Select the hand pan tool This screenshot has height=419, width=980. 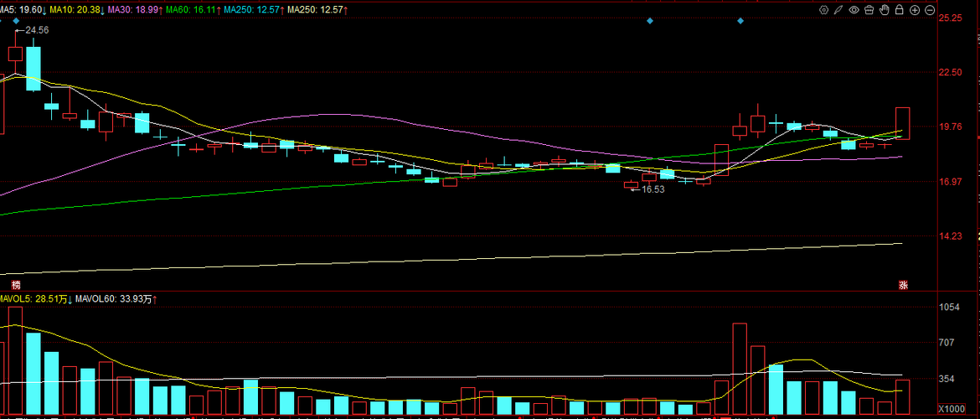coord(885,9)
